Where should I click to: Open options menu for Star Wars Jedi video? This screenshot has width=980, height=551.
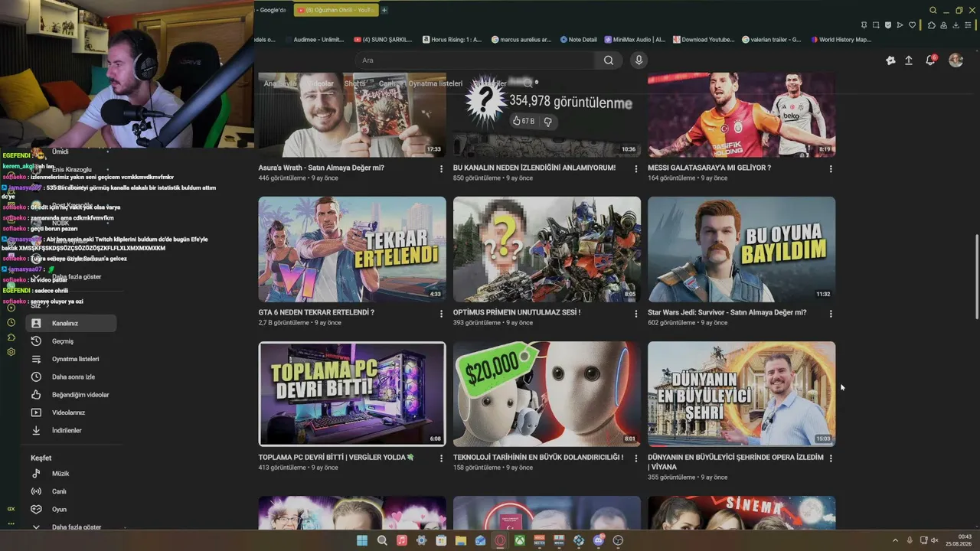[x=831, y=314]
